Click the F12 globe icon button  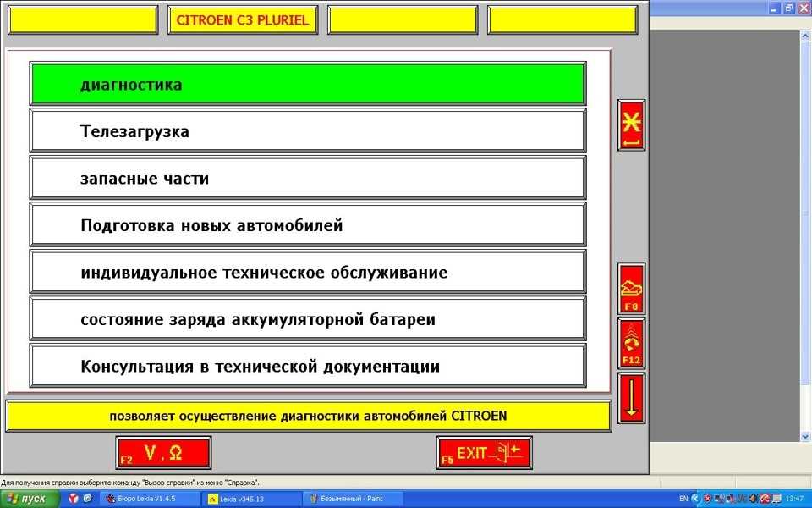631,344
